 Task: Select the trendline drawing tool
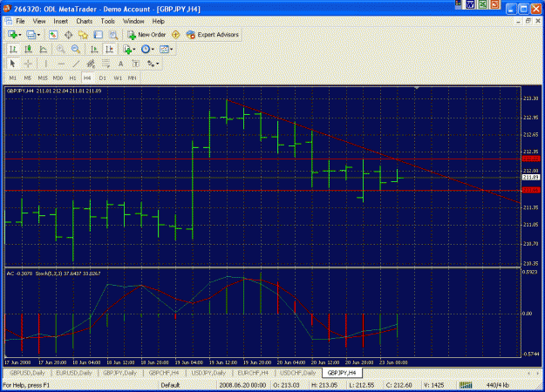coord(76,64)
